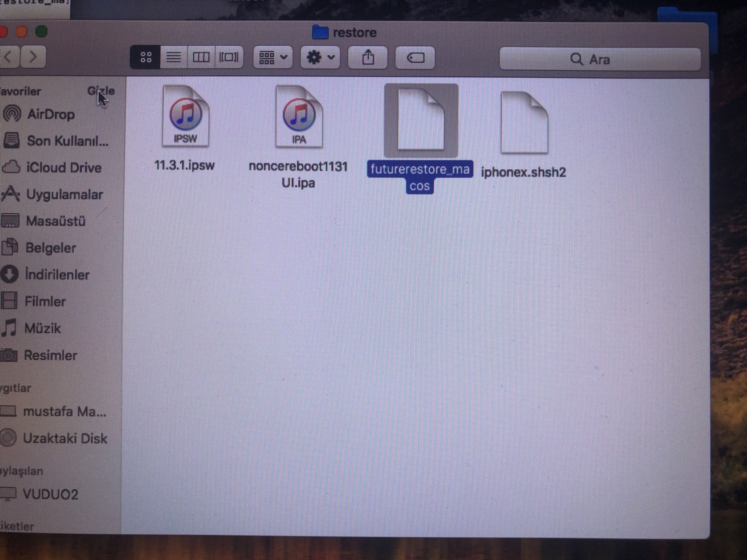This screenshot has width=747, height=560.
Task: Go back with the left arrow
Action: 8,57
